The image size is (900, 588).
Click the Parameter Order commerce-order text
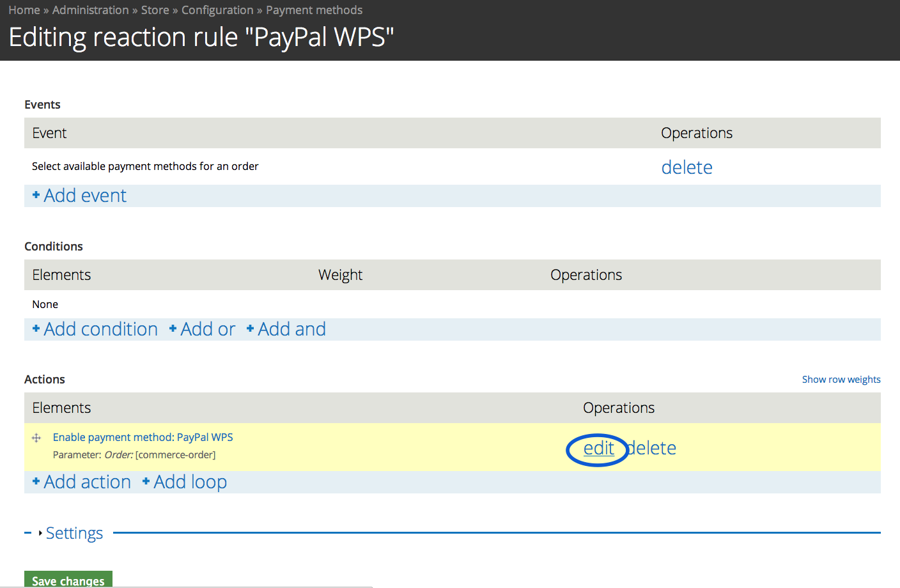pos(134,455)
